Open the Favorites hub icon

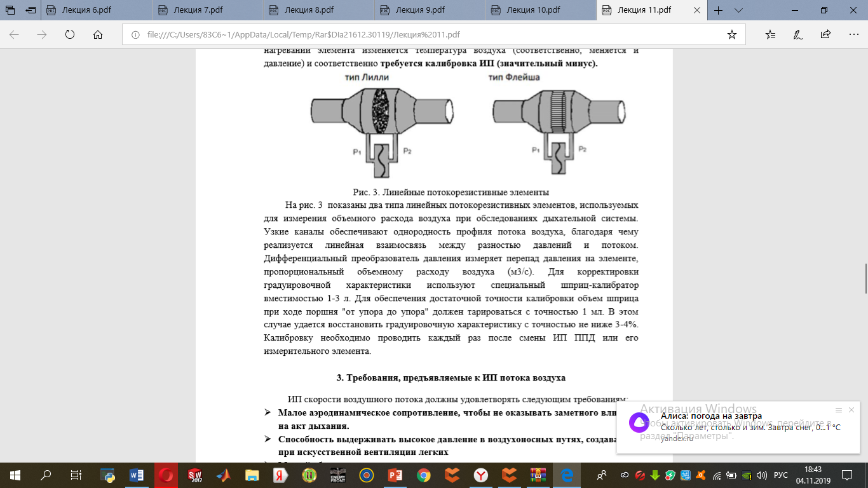click(x=770, y=35)
